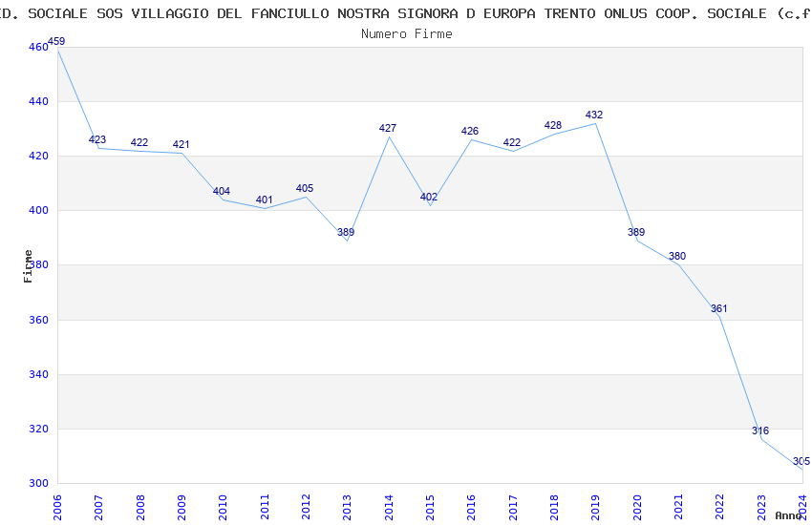Click the 401 data label for 2011
The image size is (812, 525).
pos(264,199)
